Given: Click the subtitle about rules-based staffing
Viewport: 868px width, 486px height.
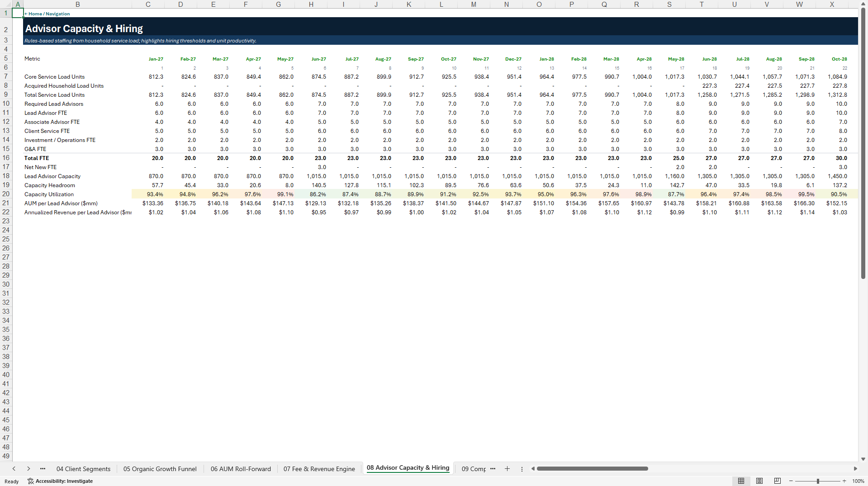Looking at the screenshot, I should click(x=140, y=41).
